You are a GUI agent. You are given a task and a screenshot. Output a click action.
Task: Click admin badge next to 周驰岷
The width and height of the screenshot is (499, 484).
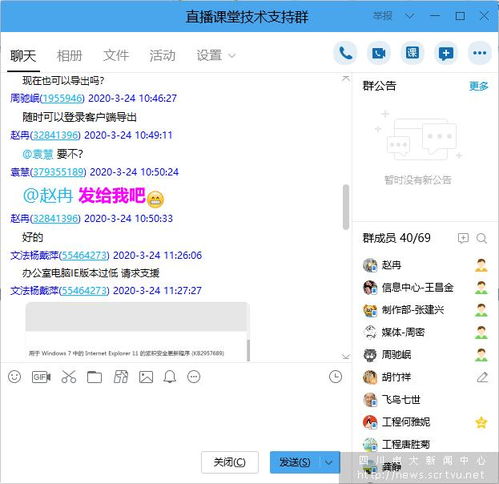pyautogui.click(x=481, y=355)
